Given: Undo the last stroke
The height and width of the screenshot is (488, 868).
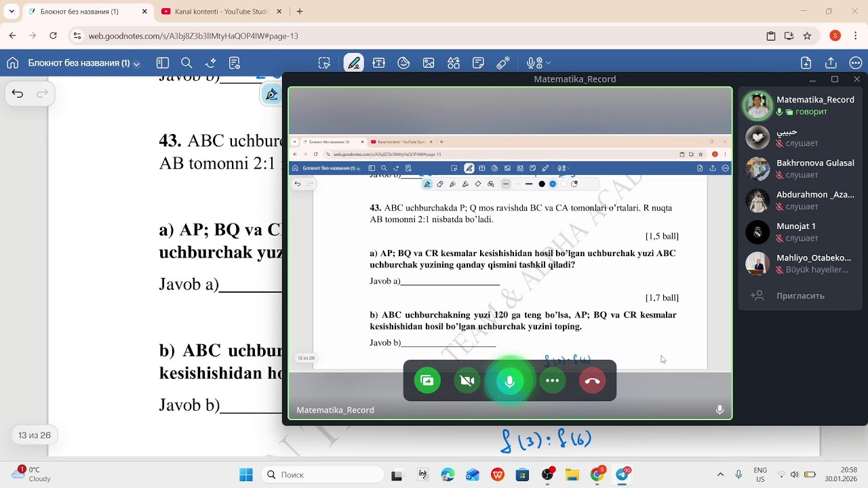Looking at the screenshot, I should pos(18,94).
